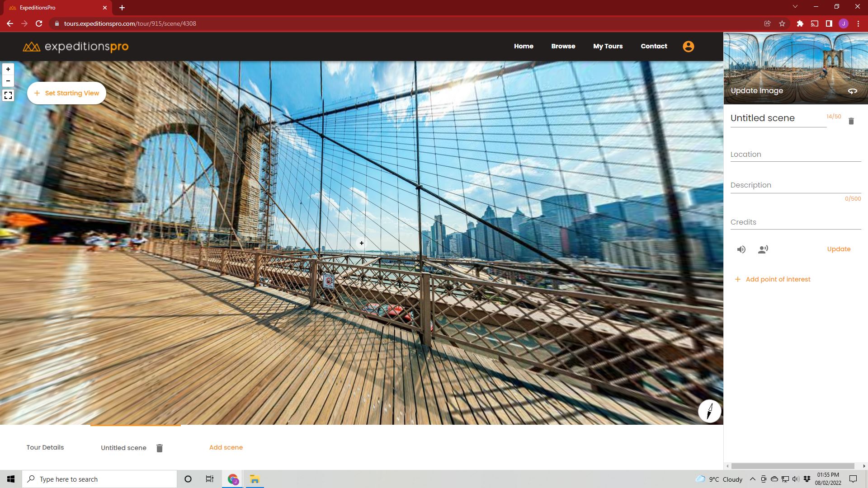
Task: Focus the Location input field
Action: coord(795,155)
